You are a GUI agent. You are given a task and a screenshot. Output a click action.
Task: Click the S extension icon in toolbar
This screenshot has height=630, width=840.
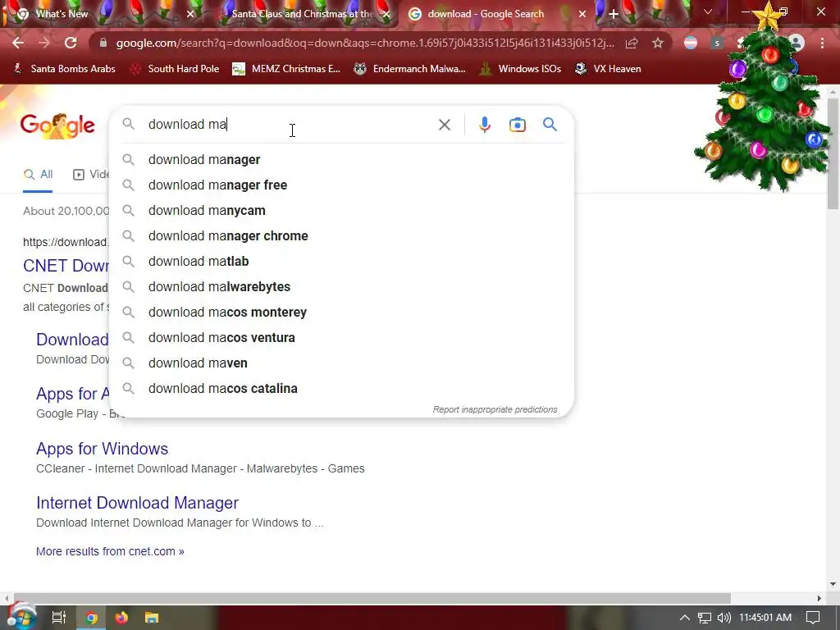[x=717, y=43]
